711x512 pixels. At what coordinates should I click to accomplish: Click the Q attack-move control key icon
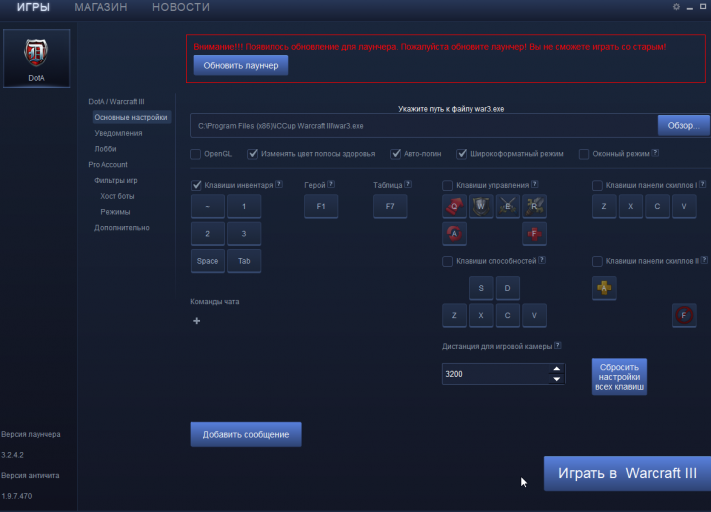pos(454,206)
